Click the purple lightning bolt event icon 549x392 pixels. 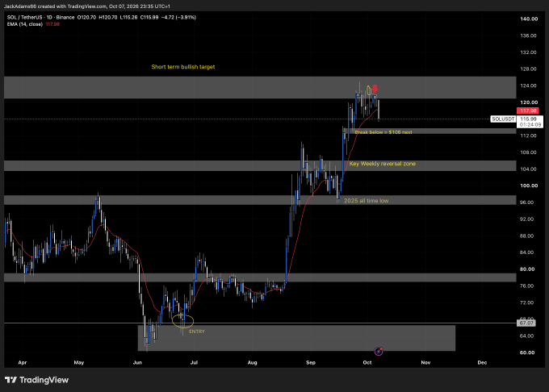(379, 351)
